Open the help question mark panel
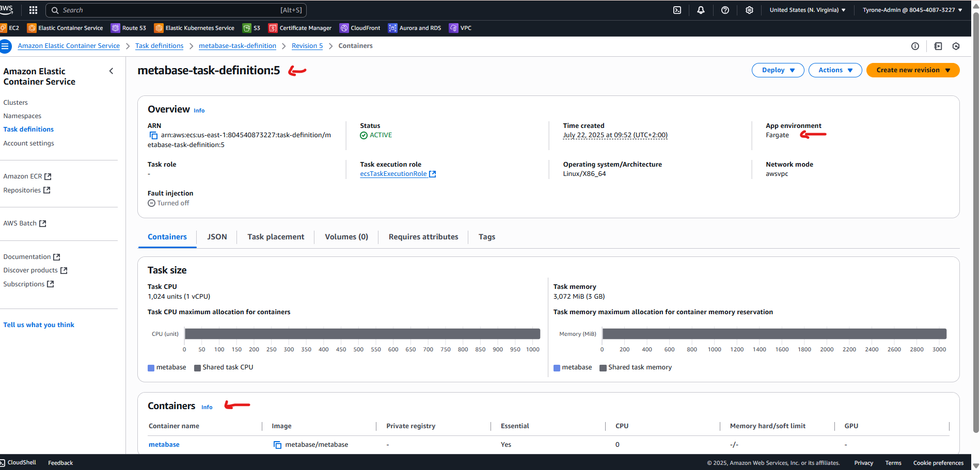Screen dimensions: 980x470 (725, 10)
